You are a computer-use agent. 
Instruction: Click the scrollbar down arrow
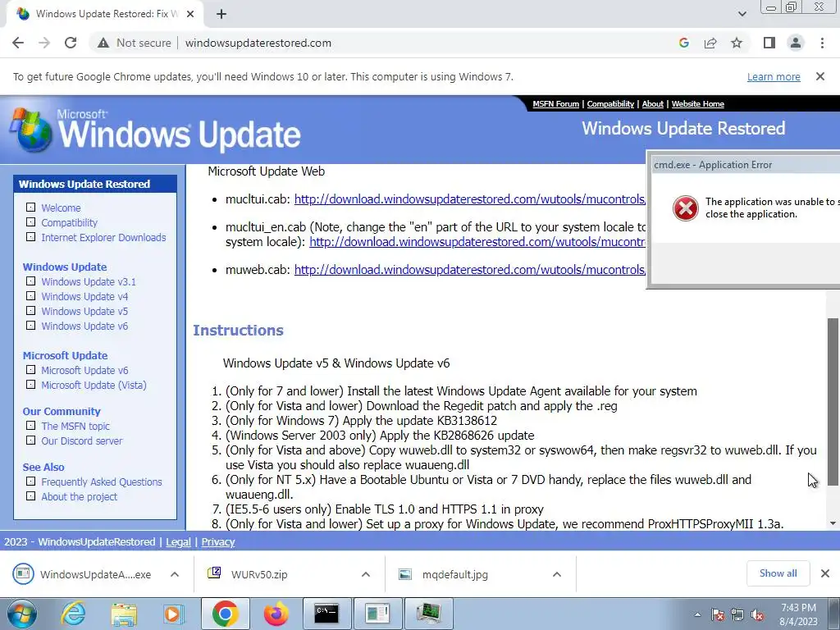[833, 523]
